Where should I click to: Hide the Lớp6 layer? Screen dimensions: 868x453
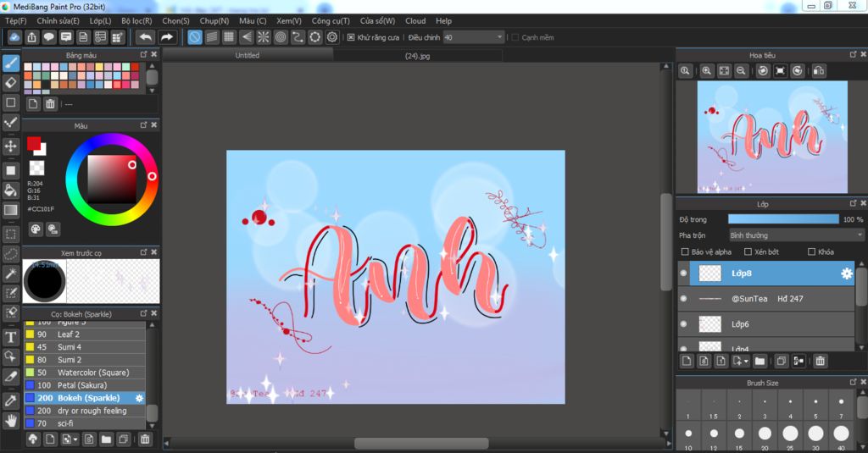(x=684, y=324)
